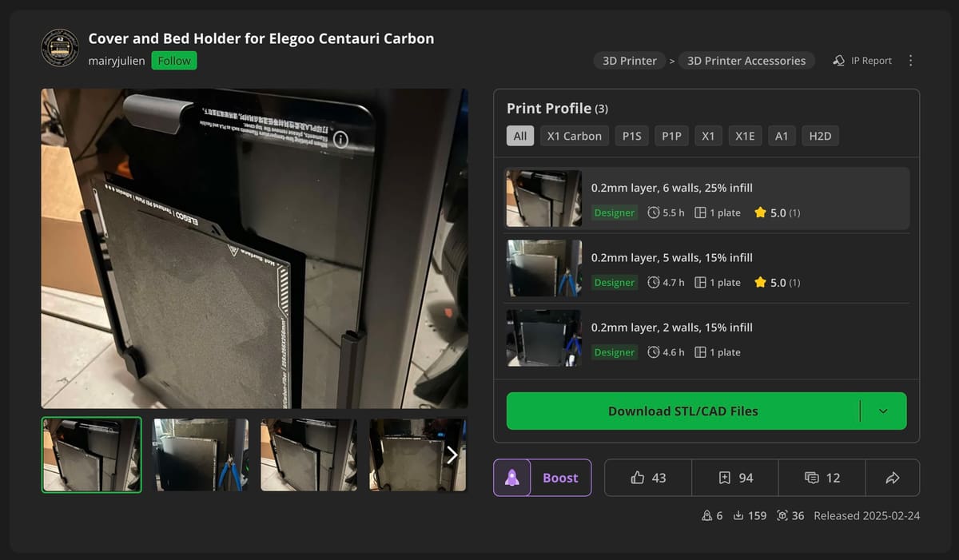Click the downloads count icon showing 159
Image resolution: width=959 pixels, height=560 pixels.
pos(738,516)
